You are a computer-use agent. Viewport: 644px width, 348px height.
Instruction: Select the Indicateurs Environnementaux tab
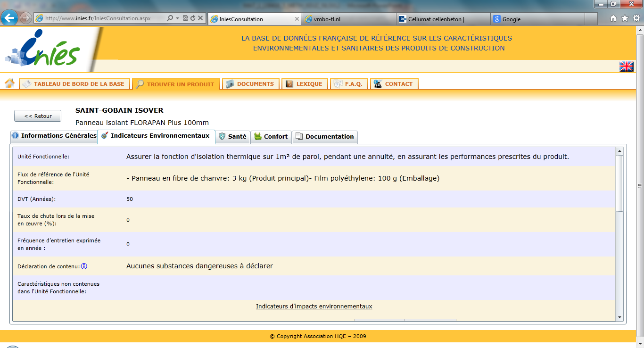tap(156, 136)
